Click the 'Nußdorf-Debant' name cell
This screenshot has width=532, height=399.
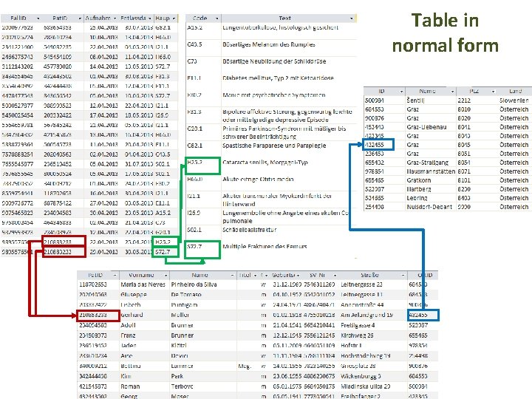tap(429, 207)
